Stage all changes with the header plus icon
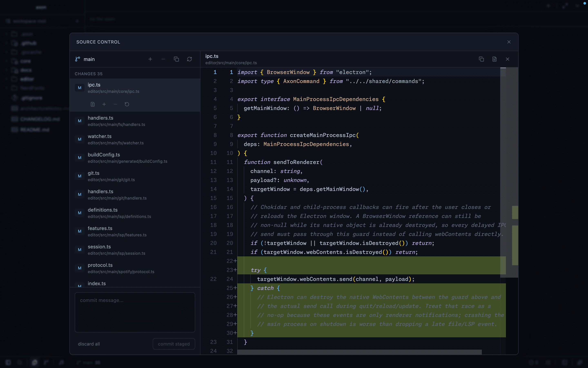The image size is (588, 368). pos(150,59)
